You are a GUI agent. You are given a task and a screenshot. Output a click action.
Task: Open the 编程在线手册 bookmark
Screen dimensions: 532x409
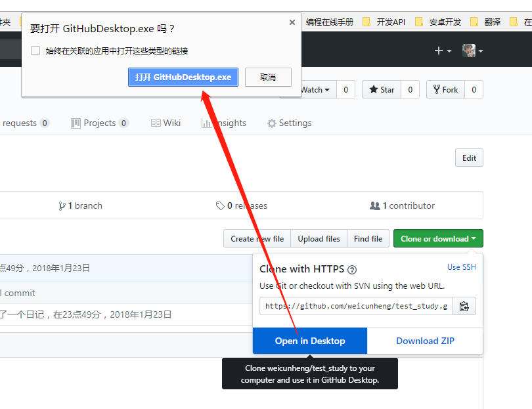330,22
